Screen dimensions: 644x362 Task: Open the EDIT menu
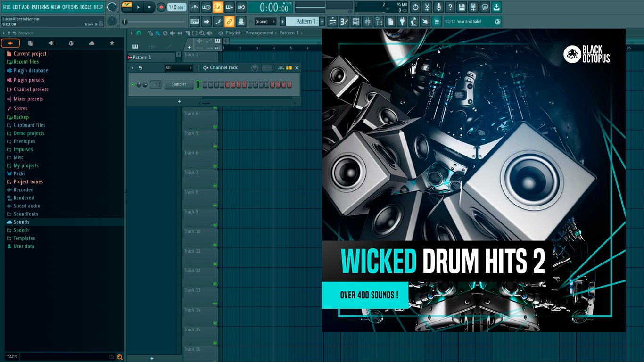(x=17, y=7)
